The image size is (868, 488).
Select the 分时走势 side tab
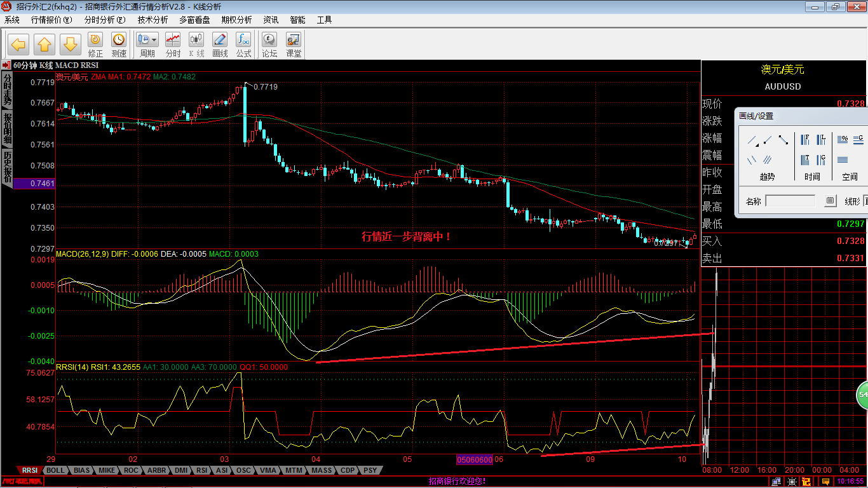pyautogui.click(x=8, y=90)
